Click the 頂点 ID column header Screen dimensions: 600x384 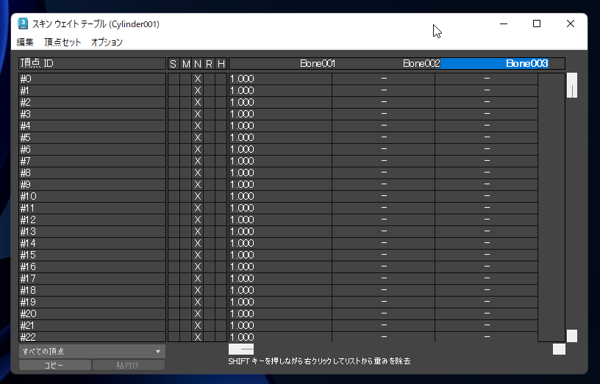pos(92,63)
